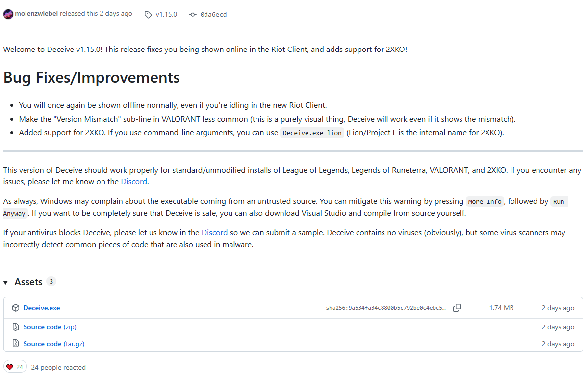This screenshot has width=588, height=375.
Task: Follow the first Discord link about issues
Action: (134, 182)
